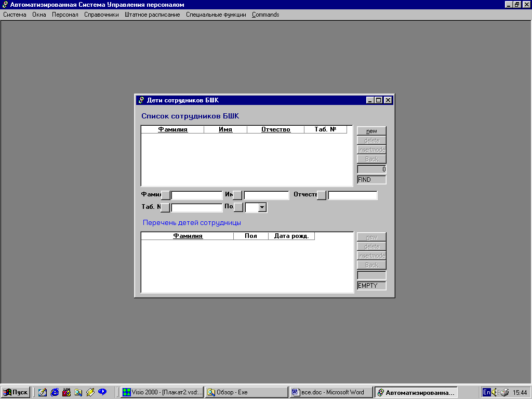Open the Специальные функции menu

tap(216, 15)
